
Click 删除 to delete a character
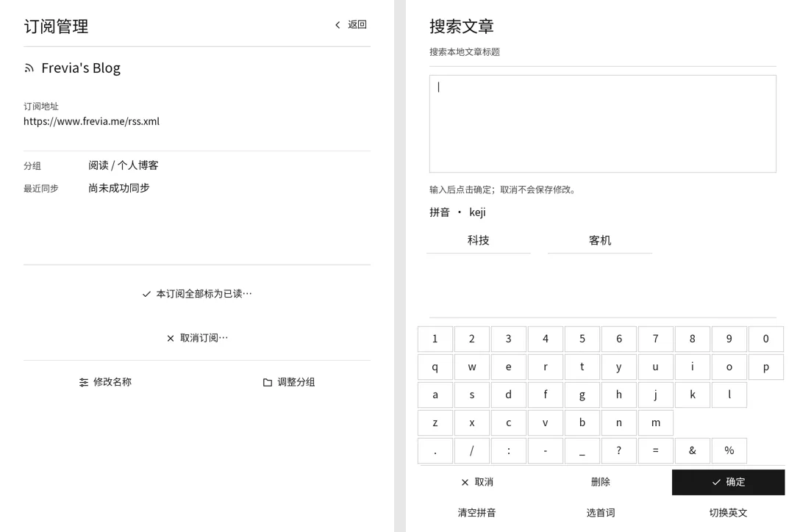pyautogui.click(x=601, y=483)
